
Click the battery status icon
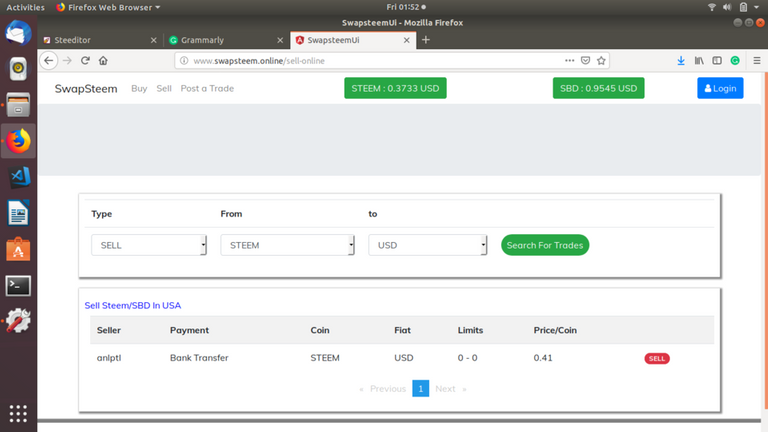click(744, 7)
